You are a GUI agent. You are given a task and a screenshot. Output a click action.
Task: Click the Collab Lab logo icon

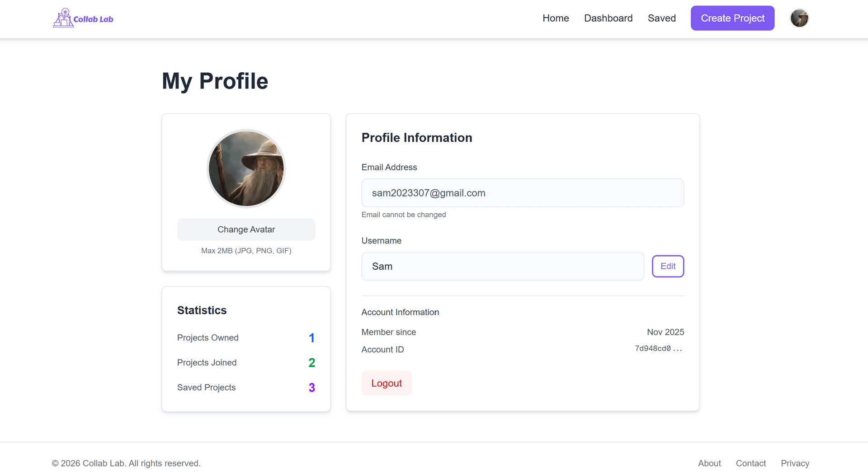tap(63, 18)
